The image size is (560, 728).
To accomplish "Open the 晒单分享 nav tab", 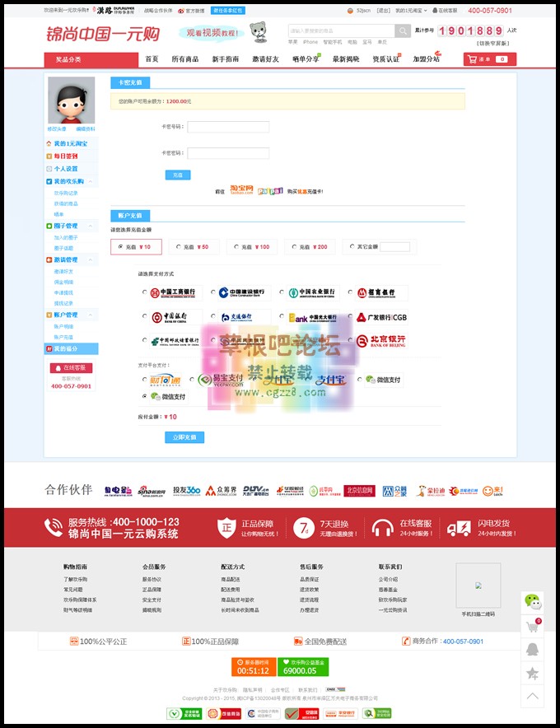I will 306,59.
